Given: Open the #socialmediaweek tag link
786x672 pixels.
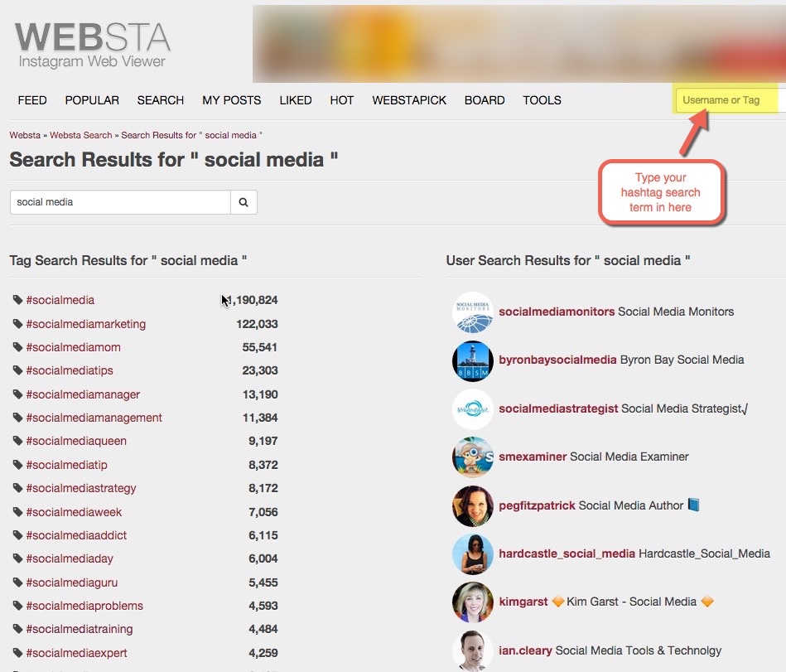Looking at the screenshot, I should tap(74, 512).
